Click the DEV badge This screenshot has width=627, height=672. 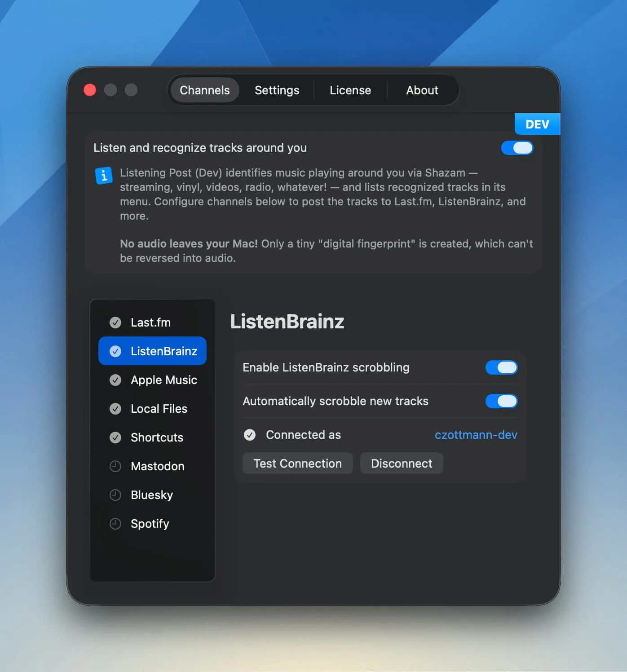click(x=537, y=124)
